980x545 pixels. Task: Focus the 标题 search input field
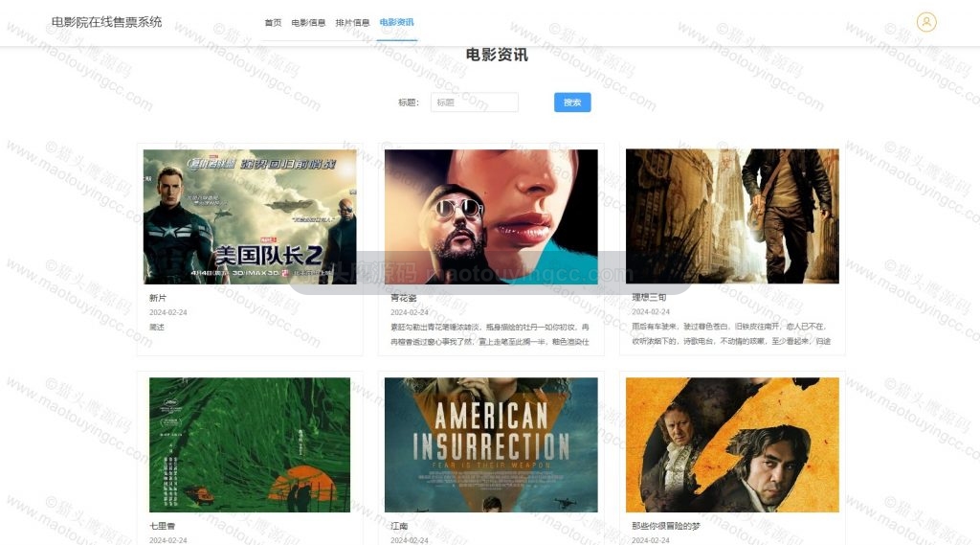click(x=475, y=102)
